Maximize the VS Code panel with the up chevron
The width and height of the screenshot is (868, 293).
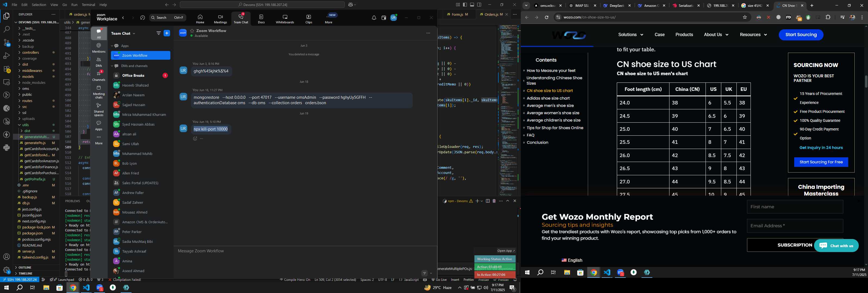click(508, 201)
